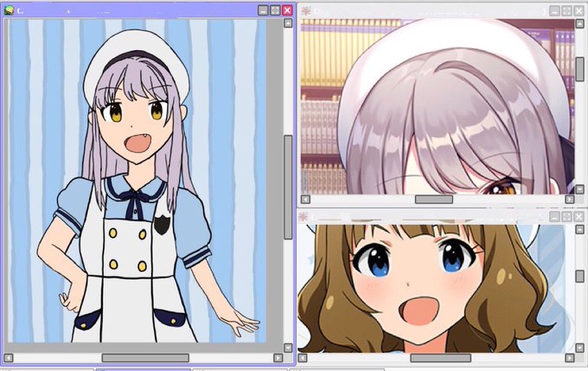Click the app icon in the left window title bar
588x371 pixels.
(9, 10)
